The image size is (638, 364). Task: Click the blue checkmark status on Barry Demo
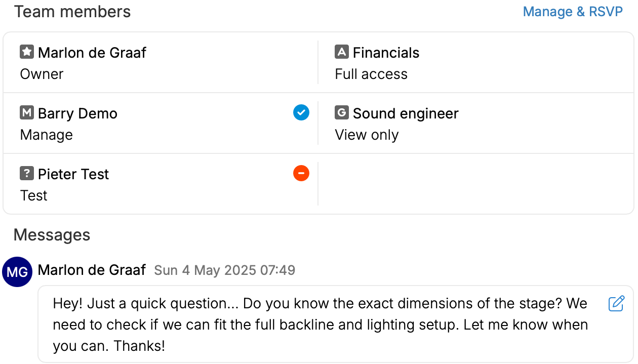coord(301,112)
